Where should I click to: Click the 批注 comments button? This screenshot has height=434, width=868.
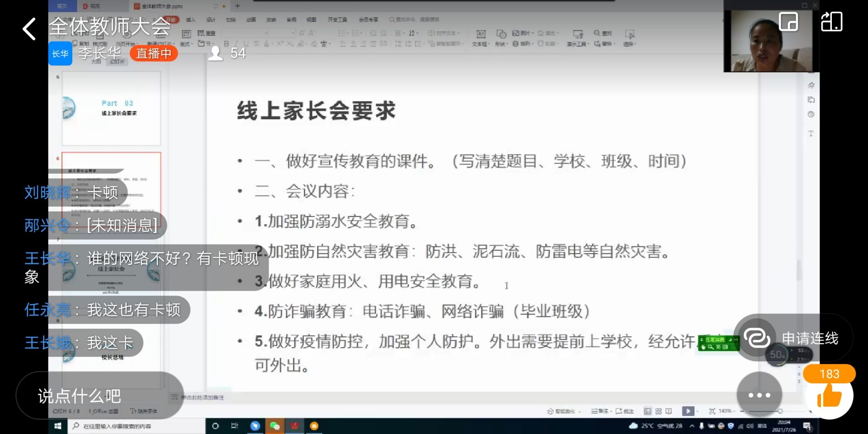click(624, 411)
